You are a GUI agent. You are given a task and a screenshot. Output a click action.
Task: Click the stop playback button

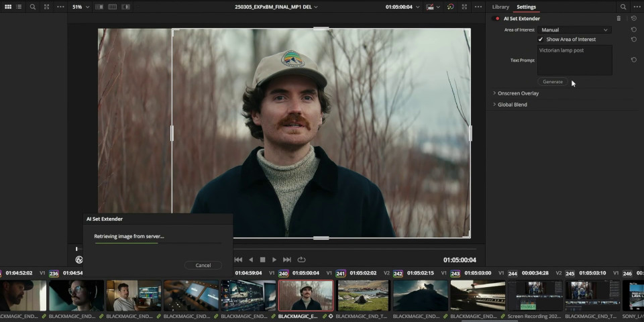click(x=262, y=260)
